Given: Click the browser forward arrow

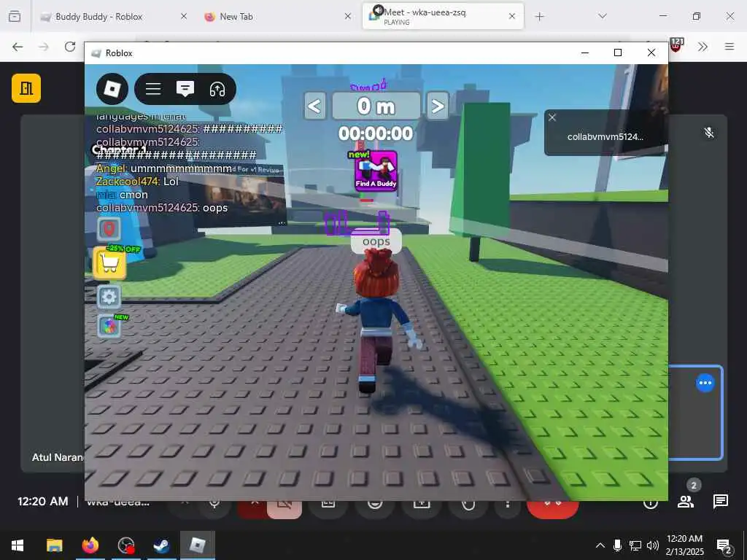Looking at the screenshot, I should click(44, 47).
